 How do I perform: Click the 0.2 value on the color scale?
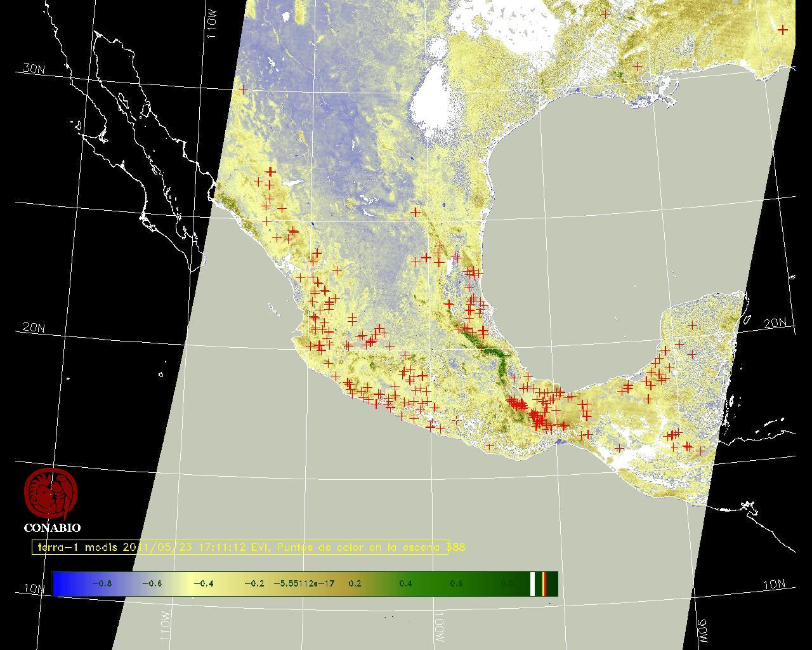tap(355, 583)
